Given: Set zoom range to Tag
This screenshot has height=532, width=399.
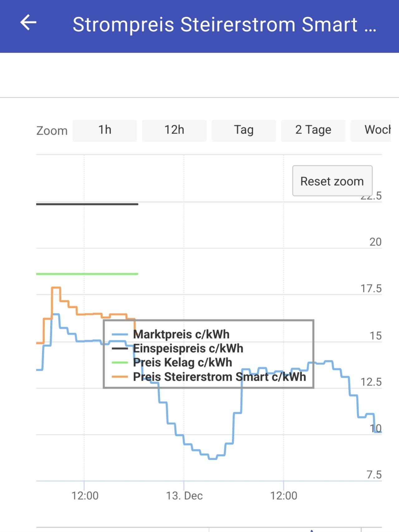Looking at the screenshot, I should tap(244, 130).
